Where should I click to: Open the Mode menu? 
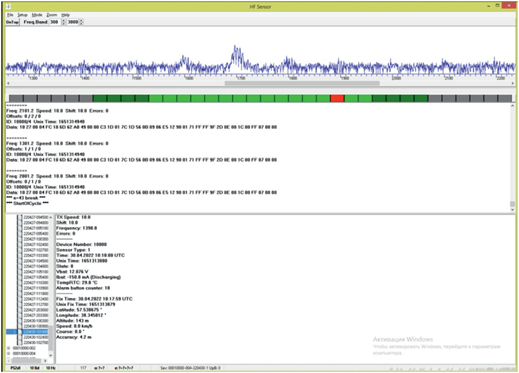37,15
